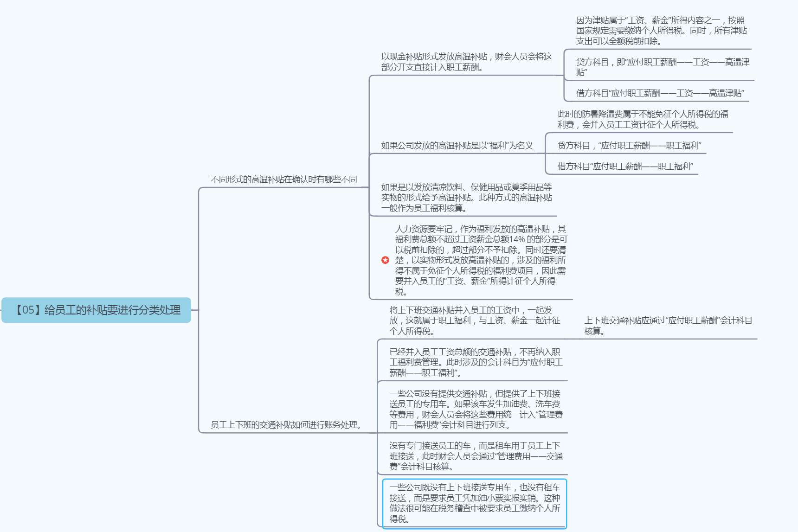Viewport: 798px width, 532px height.
Task: Select node starting 此时的防暑降温费属于
Action: click(643, 119)
